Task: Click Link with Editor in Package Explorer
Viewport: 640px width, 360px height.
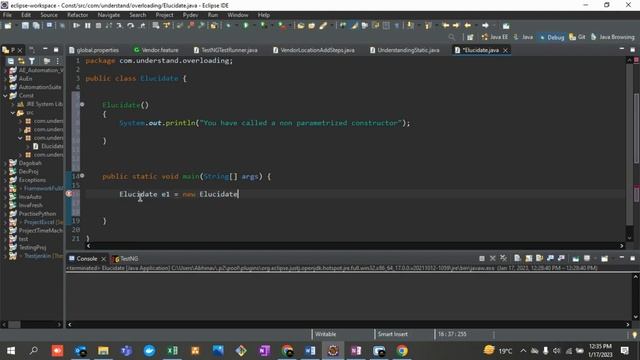Action: pyautogui.click(x=21, y=61)
